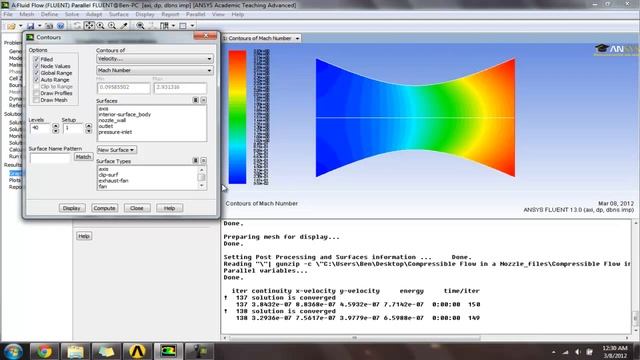Increase the Levels value with up arrow
The height and width of the screenshot is (360, 640).
tap(56, 126)
